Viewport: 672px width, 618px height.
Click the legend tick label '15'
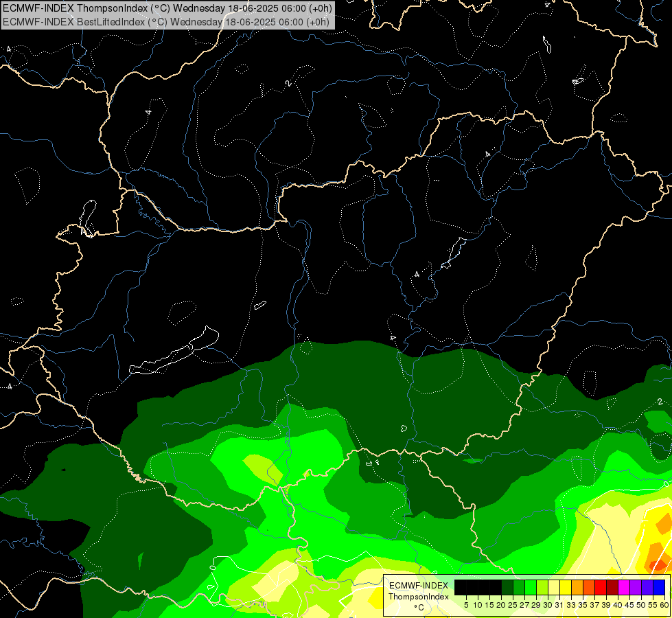(x=489, y=605)
